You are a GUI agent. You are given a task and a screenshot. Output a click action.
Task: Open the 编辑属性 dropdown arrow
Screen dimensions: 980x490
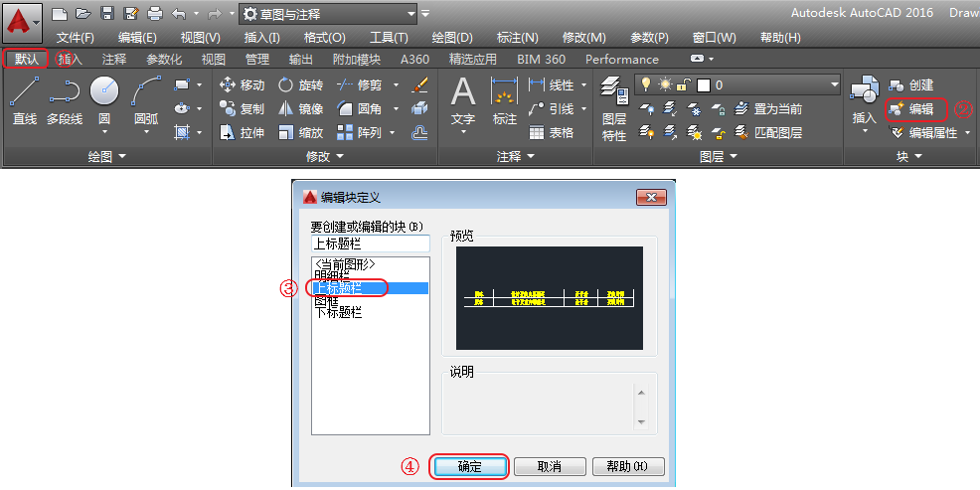(967, 132)
